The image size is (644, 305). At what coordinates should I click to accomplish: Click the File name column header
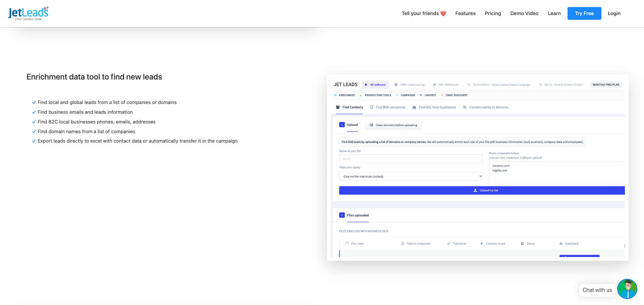point(357,244)
